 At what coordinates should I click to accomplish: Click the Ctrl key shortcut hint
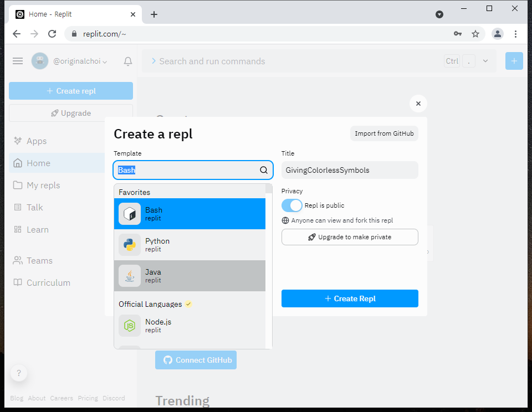click(452, 61)
